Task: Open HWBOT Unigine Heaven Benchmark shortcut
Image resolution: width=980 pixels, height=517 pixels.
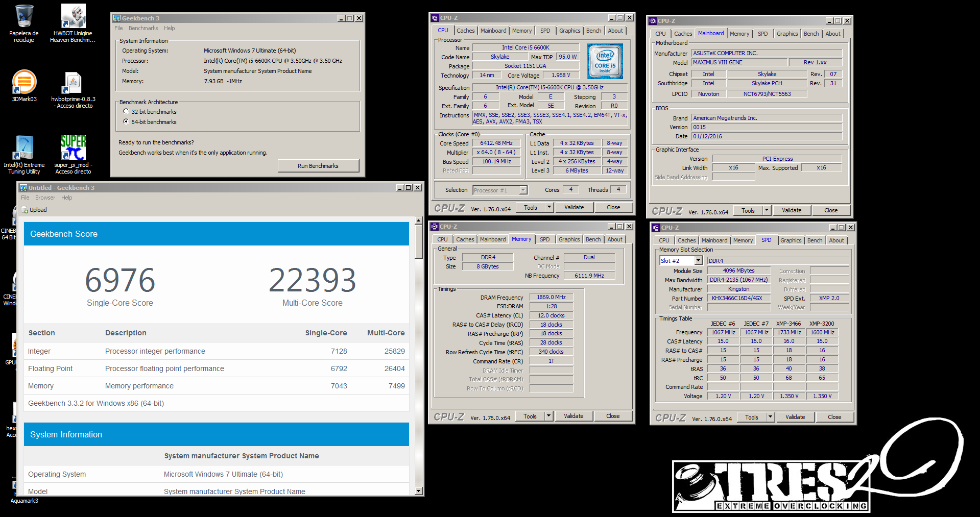Action: point(73,23)
